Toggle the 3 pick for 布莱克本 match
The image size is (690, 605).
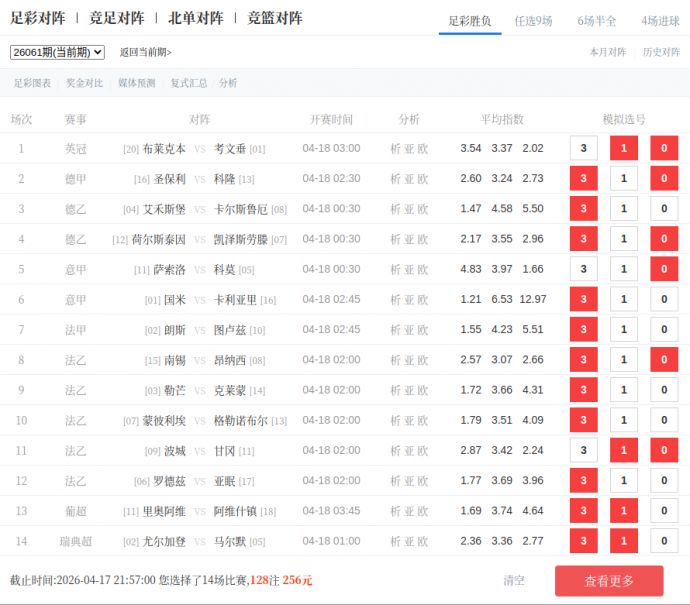pos(583,148)
